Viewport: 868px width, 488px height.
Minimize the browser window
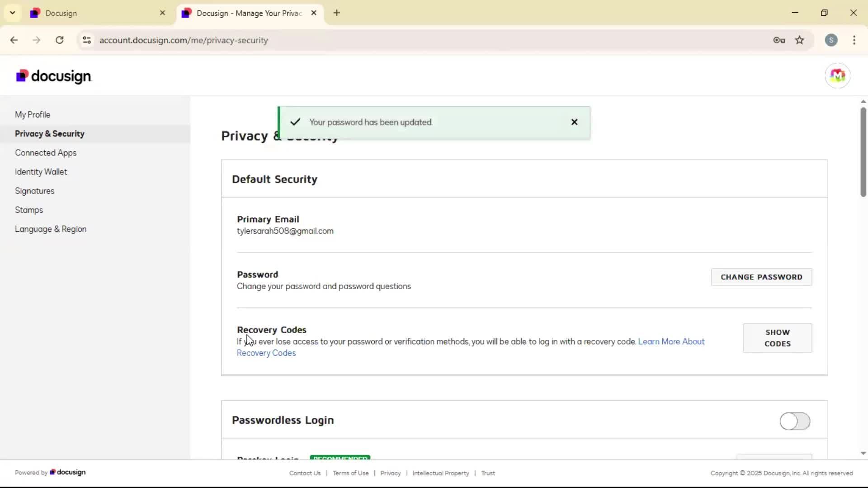click(795, 13)
